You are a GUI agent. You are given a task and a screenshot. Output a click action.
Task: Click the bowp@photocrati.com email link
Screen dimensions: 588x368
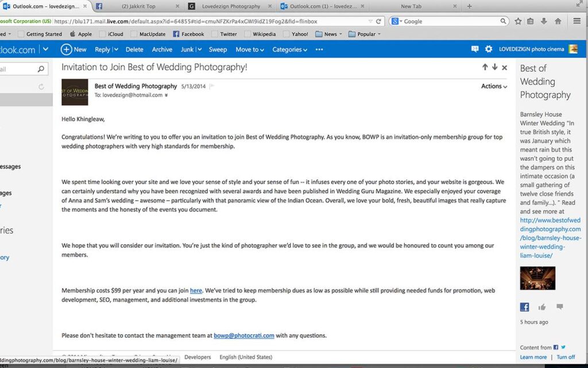coord(243,336)
